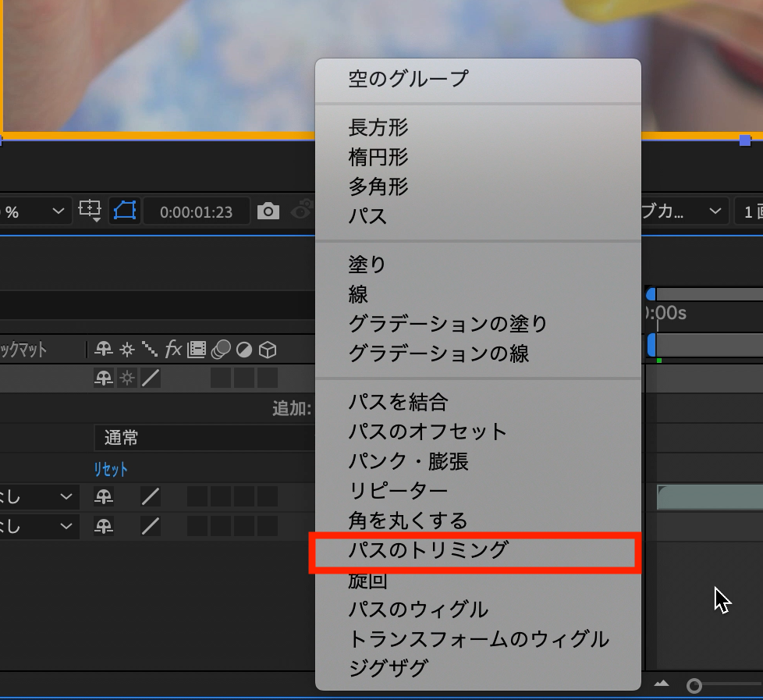Screen dimensions: 763x700
Task: Click the Adjustment Layer column header icon
Action: (243, 350)
